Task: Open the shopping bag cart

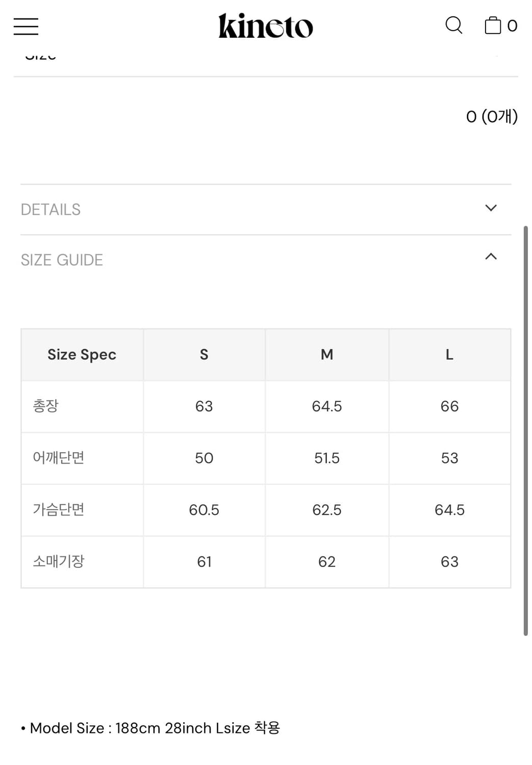Action: pyautogui.click(x=493, y=25)
